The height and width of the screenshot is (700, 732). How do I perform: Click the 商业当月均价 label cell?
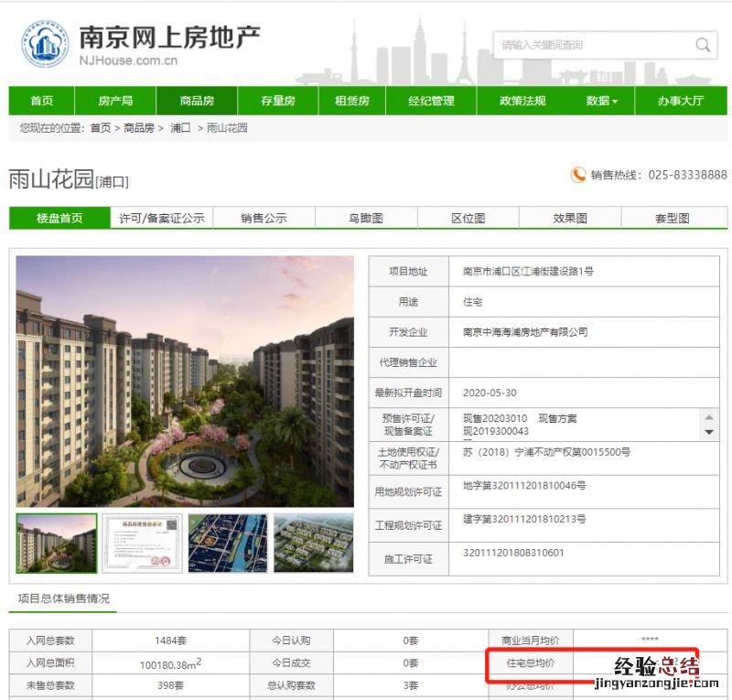[x=531, y=641]
